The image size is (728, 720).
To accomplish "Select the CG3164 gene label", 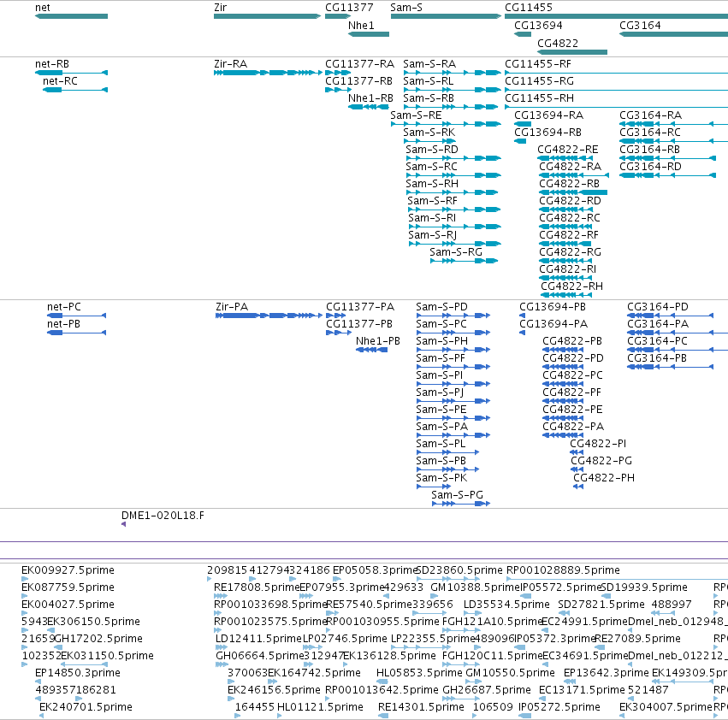I will click(x=640, y=25).
